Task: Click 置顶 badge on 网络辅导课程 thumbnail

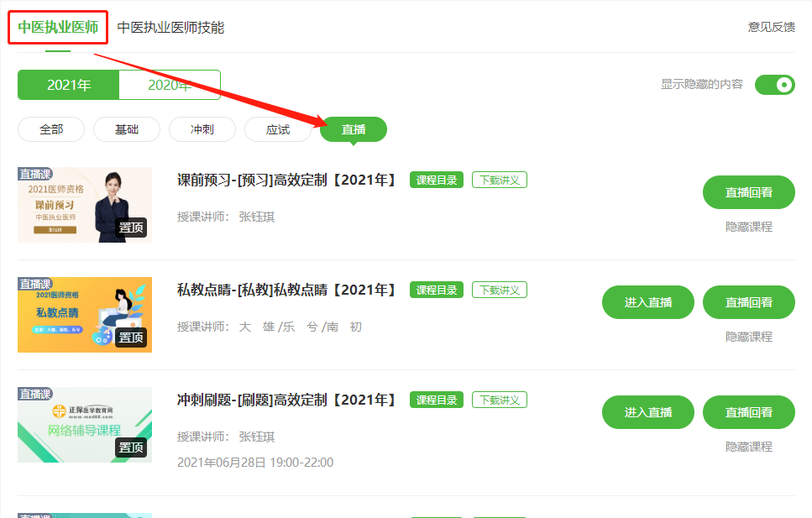Action: (131, 447)
